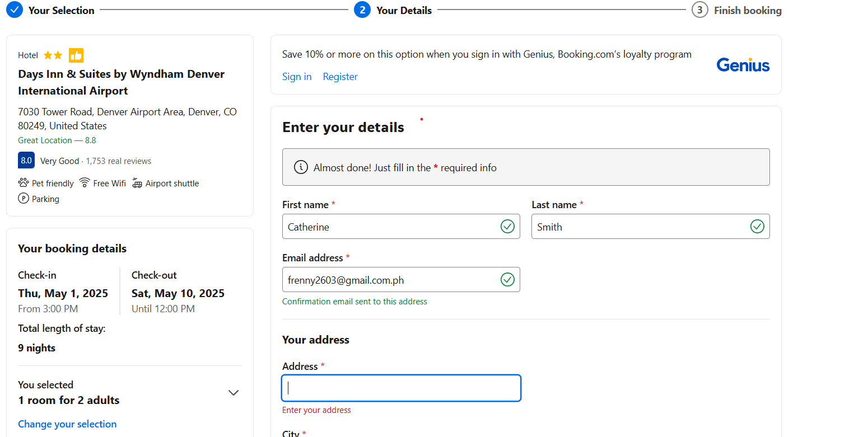Focus the Address input field
868x437 pixels.
point(401,388)
